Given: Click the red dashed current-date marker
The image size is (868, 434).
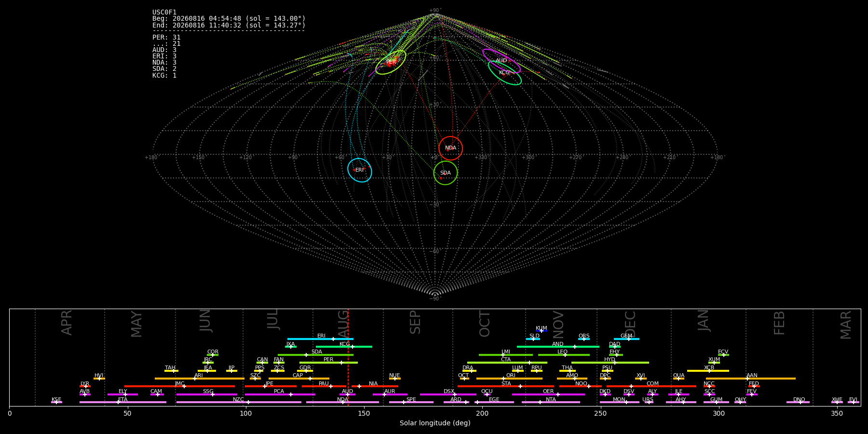Looking at the screenshot, I should click(348, 357).
